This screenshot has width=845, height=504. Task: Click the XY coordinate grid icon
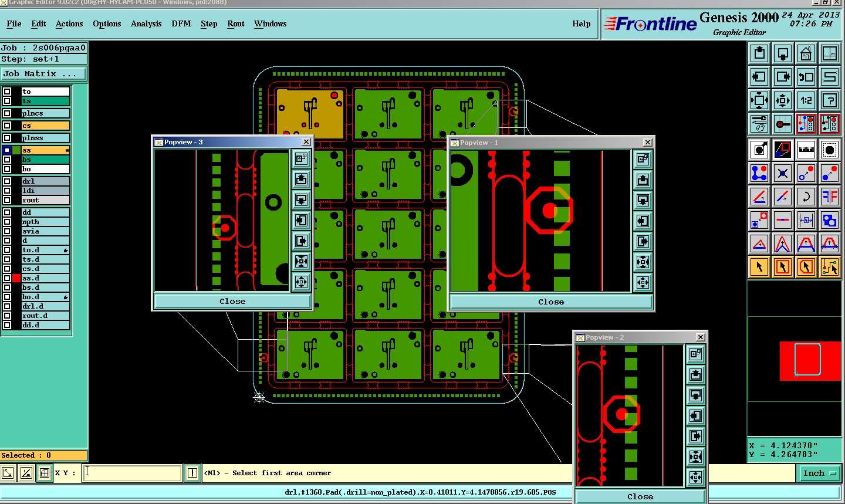coord(830,53)
